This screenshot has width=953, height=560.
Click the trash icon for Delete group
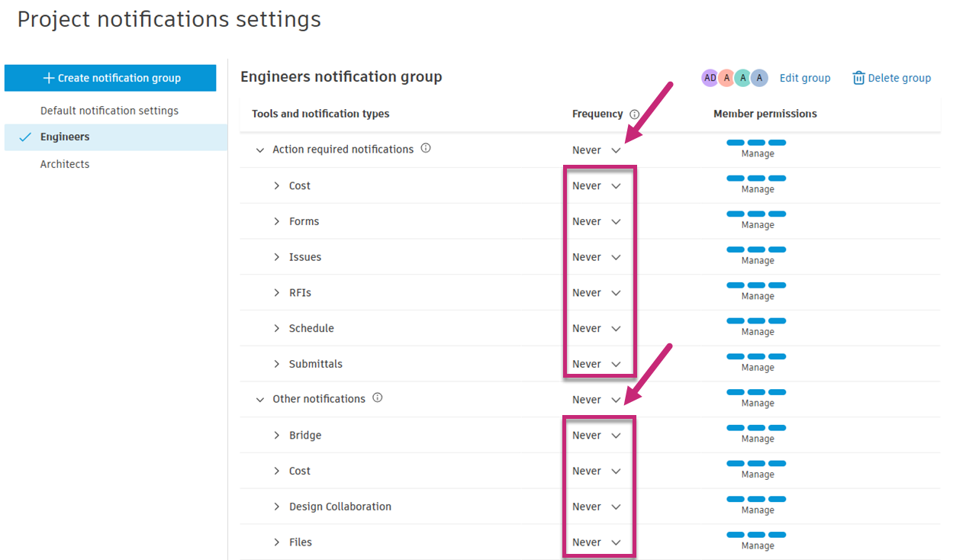[858, 78]
